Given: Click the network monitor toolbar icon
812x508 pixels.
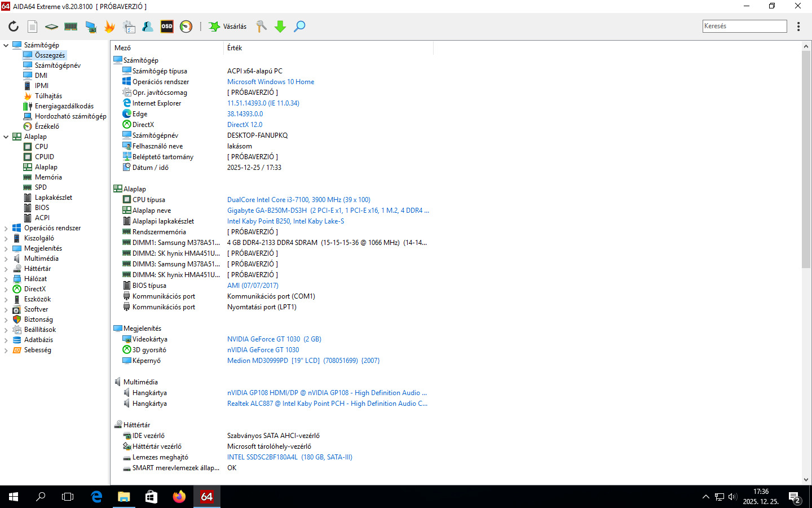Looking at the screenshot, I should tap(90, 27).
